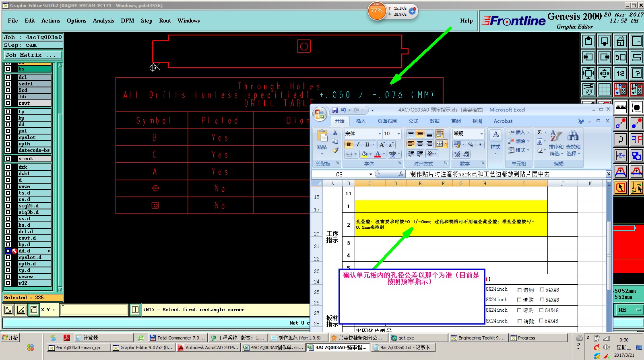The image size is (644, 360).
Task: Open Engineering Toolkit taskbar item
Action: coord(478,338)
